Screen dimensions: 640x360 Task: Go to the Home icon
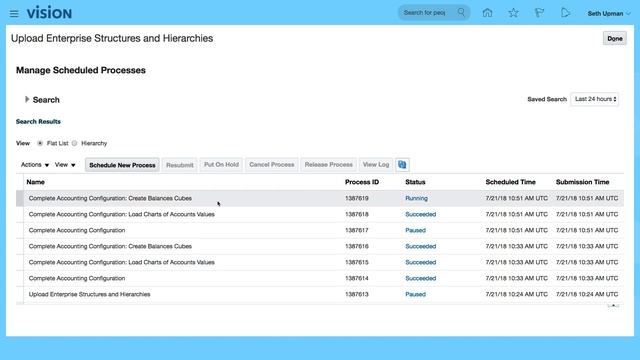pos(487,13)
